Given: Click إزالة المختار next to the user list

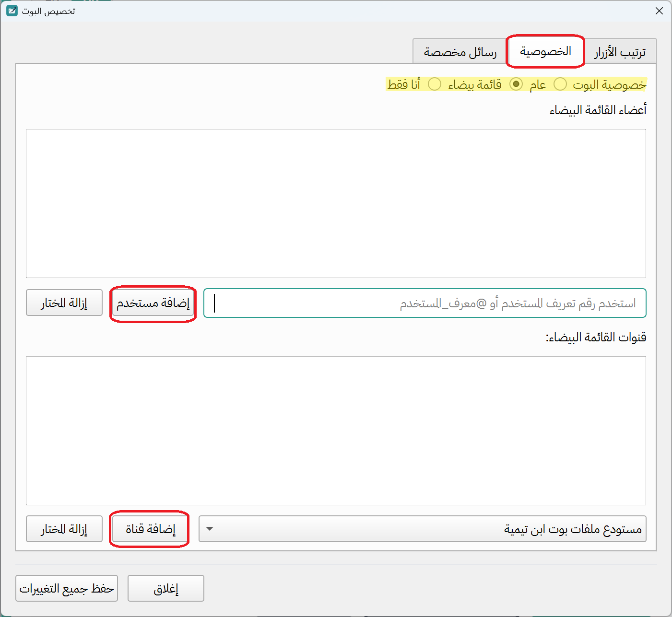Looking at the screenshot, I should [x=64, y=303].
